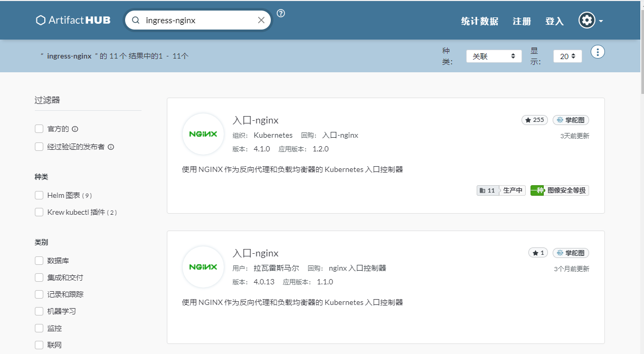Expand the settings gear dropdown
Screen dimensions: 644x354
(x=591, y=21)
